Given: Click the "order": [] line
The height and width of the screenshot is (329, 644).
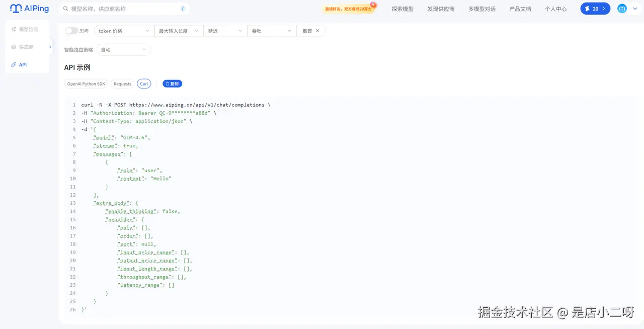Looking at the screenshot, I should [x=135, y=236].
